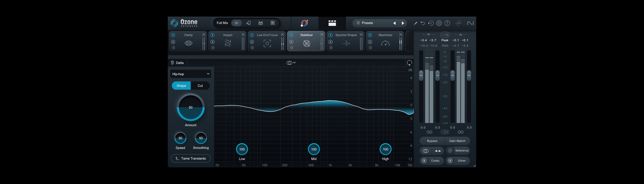Viewport: 644px width, 184px height.
Task: Toggle Clarity module power
Action: point(173,35)
